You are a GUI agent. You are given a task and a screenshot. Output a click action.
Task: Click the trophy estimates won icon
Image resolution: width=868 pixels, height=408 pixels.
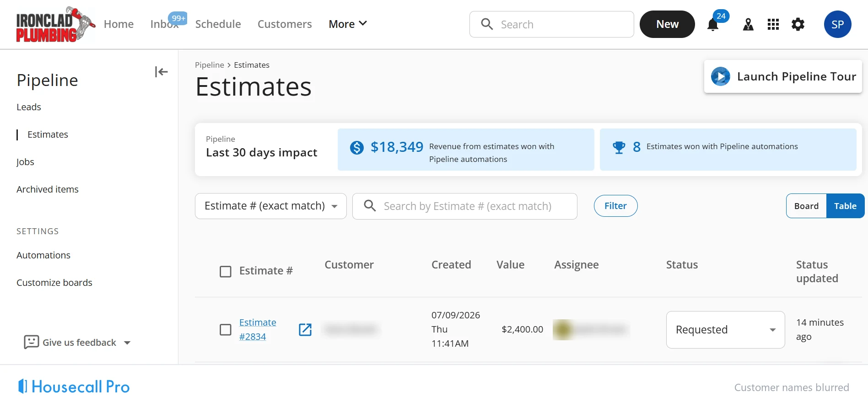point(619,147)
